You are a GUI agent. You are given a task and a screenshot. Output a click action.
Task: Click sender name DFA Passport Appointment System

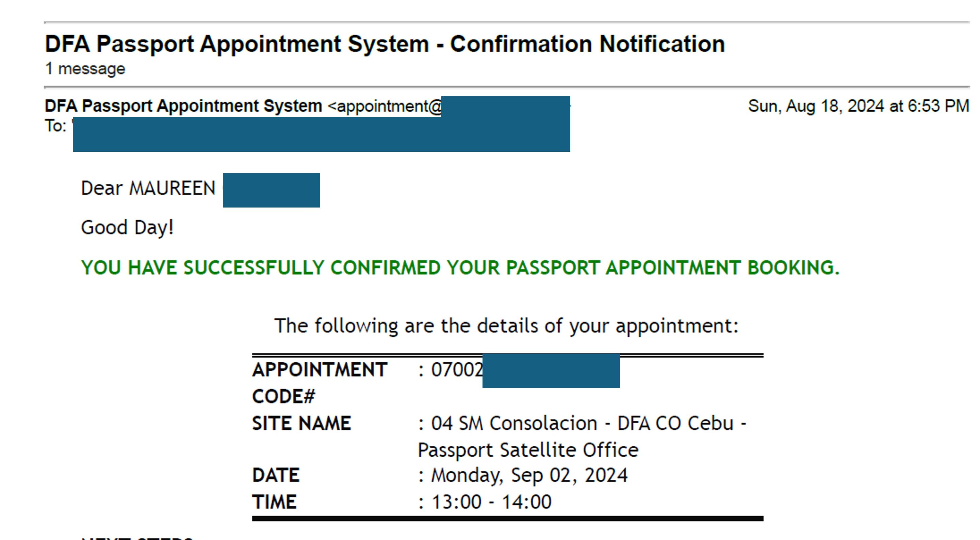pos(183,106)
